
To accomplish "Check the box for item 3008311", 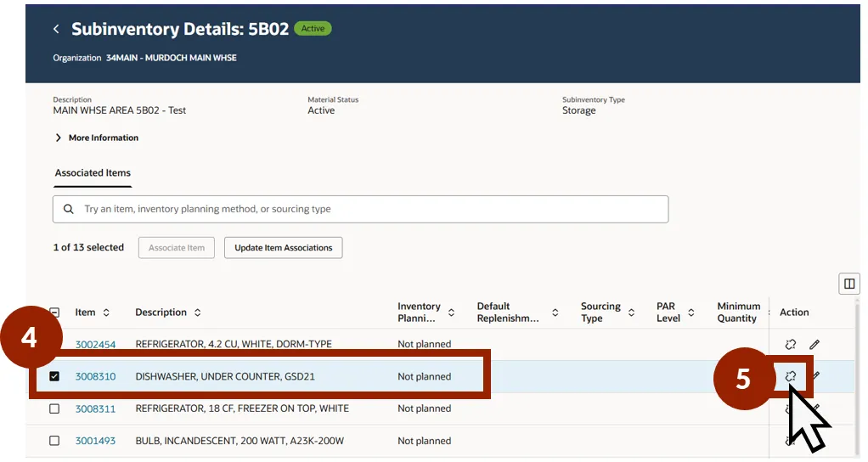I will point(54,408).
